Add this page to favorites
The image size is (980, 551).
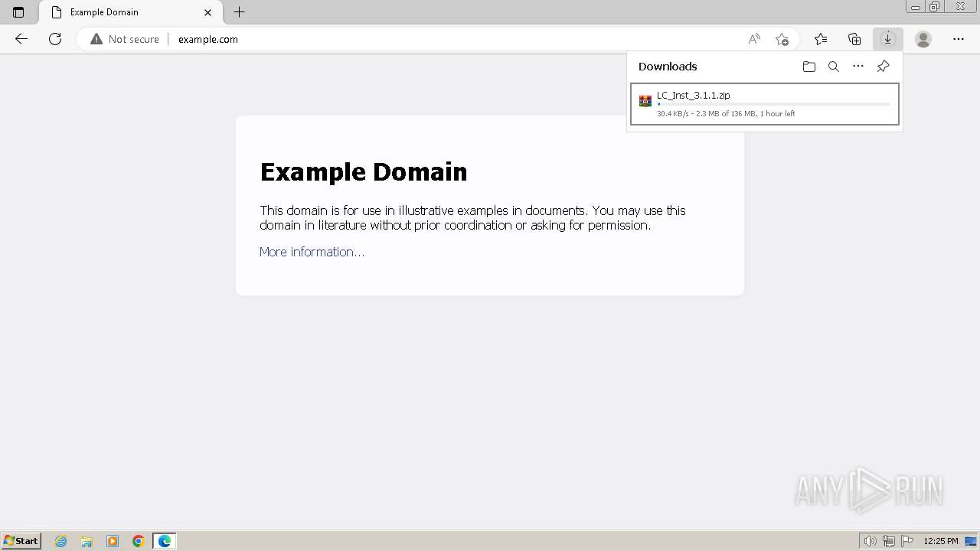click(782, 39)
